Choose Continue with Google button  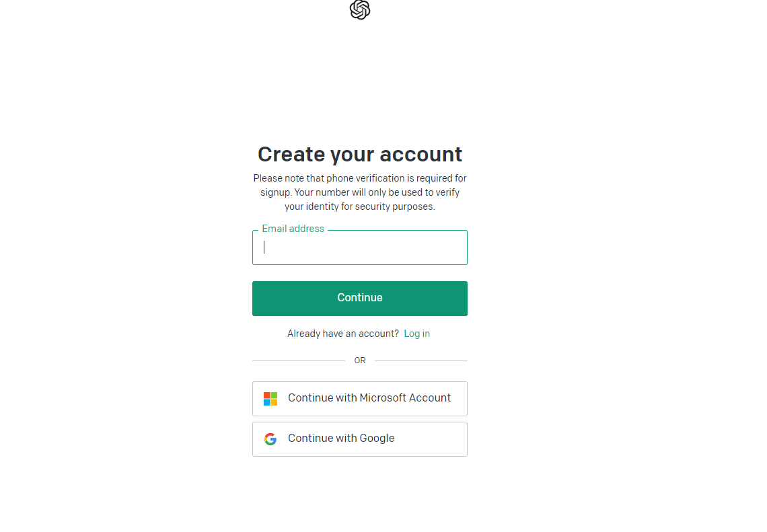(x=360, y=439)
